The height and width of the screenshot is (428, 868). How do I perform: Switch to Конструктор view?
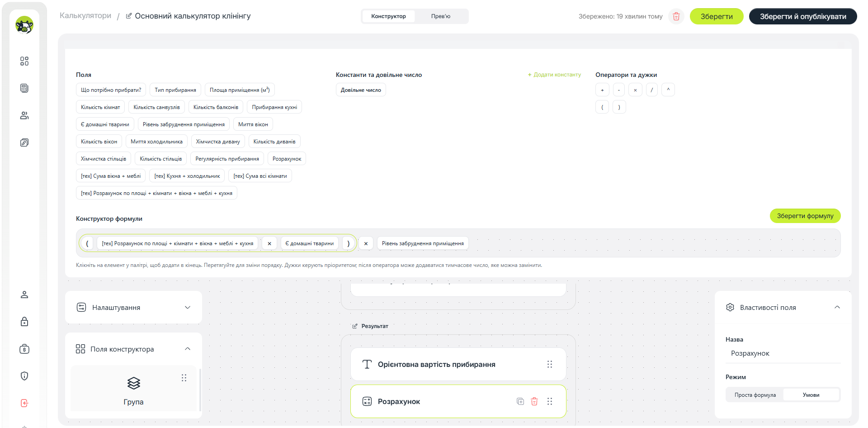click(x=388, y=16)
